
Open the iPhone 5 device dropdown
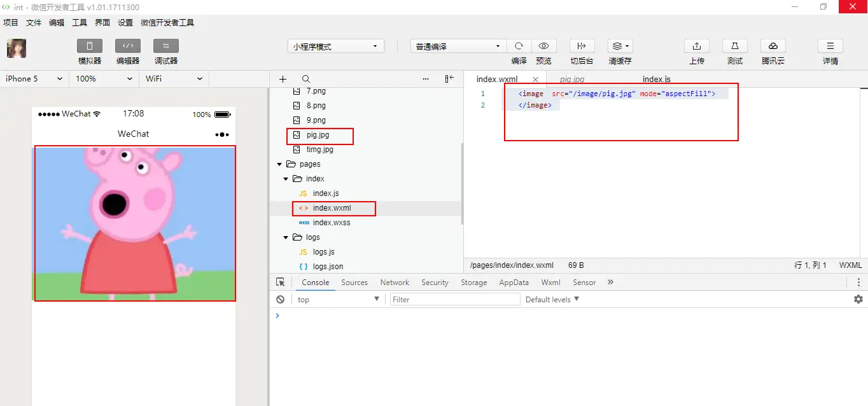point(34,79)
